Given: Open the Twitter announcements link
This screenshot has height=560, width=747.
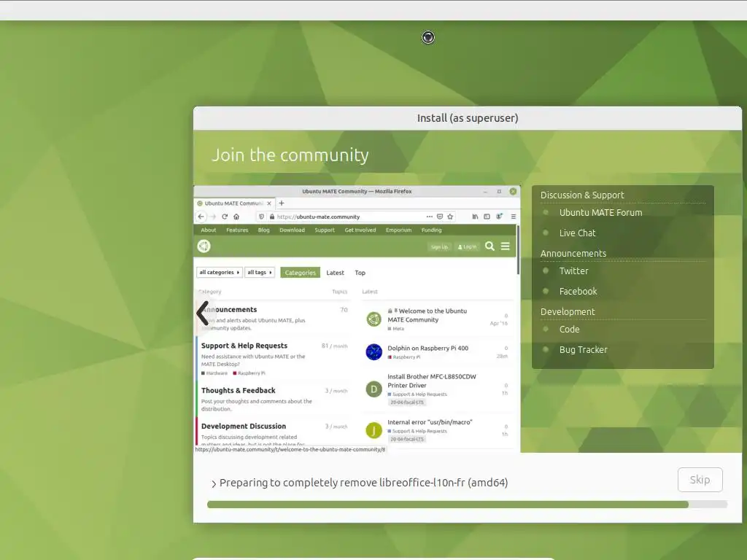Looking at the screenshot, I should (573, 271).
